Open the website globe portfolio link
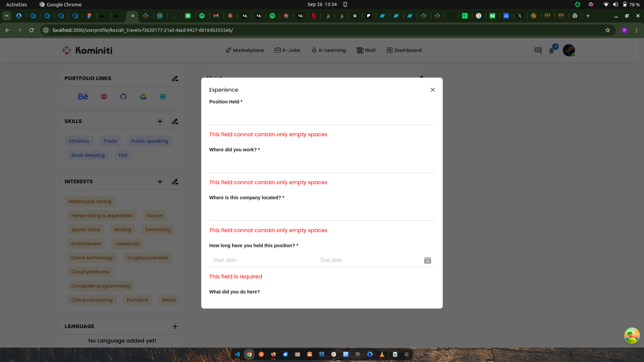The width and height of the screenshot is (644, 362). pyautogui.click(x=163, y=97)
